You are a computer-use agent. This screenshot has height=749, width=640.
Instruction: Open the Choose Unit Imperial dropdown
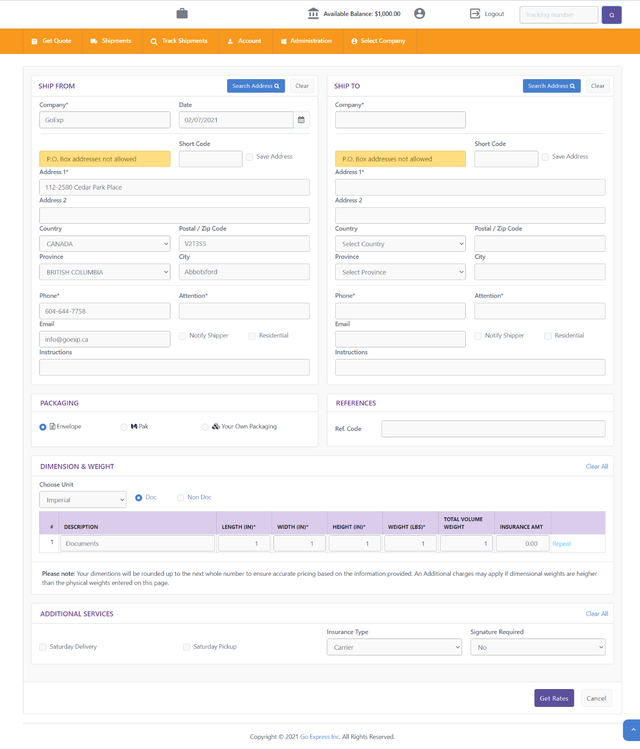pyautogui.click(x=82, y=499)
